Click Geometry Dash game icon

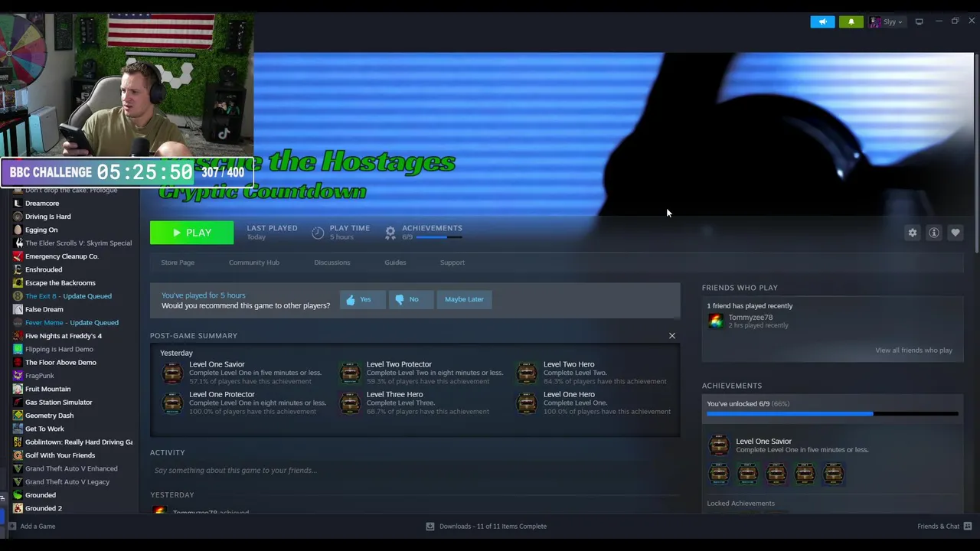pos(18,416)
